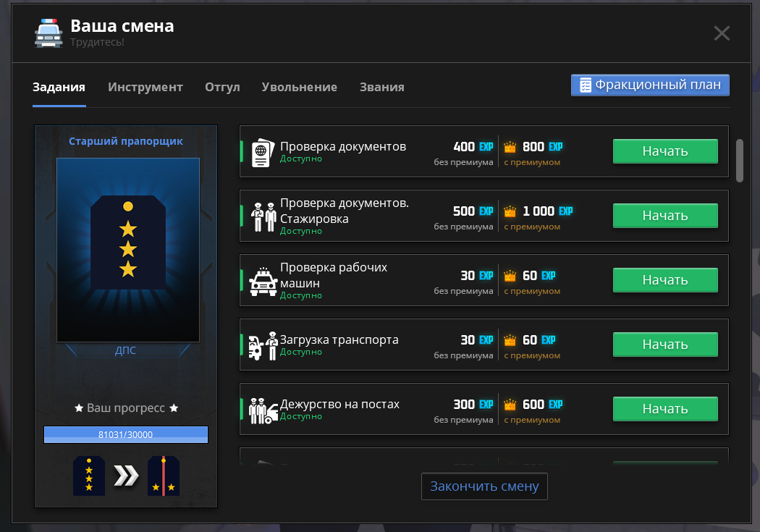This screenshot has width=760, height=532.
Task: Start the Проверка документов task
Action: [x=664, y=151]
